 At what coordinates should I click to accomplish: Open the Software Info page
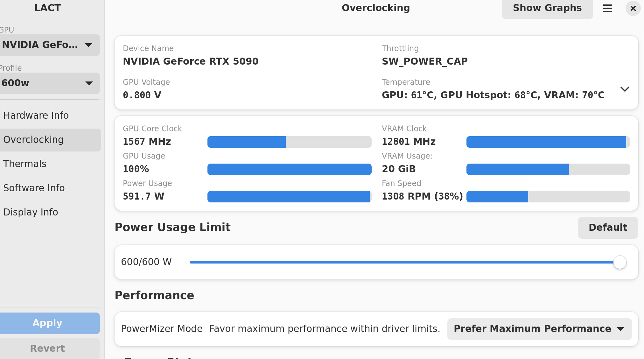(x=50, y=188)
